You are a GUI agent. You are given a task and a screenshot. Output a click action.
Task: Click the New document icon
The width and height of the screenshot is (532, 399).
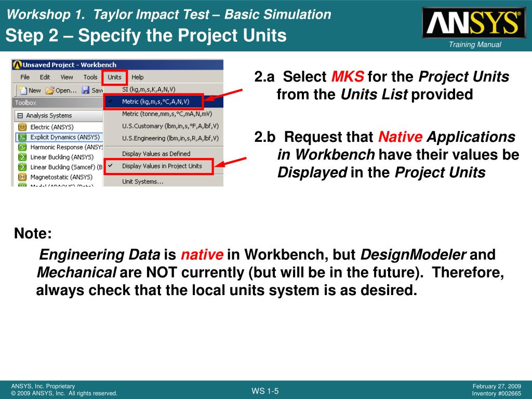(x=23, y=90)
